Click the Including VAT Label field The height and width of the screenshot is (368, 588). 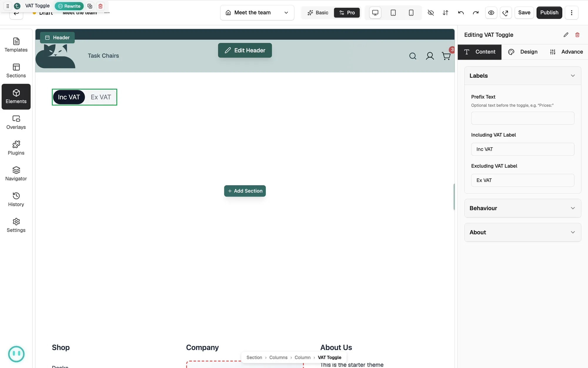pos(523,149)
